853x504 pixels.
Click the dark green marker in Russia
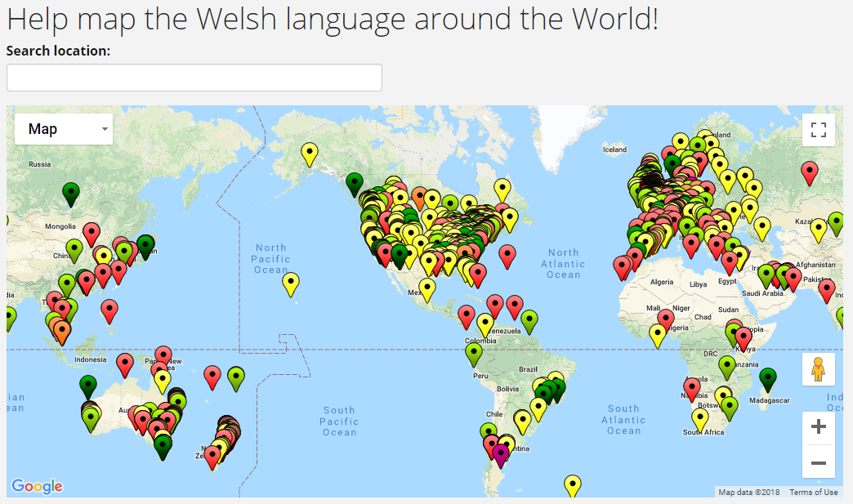[71, 192]
